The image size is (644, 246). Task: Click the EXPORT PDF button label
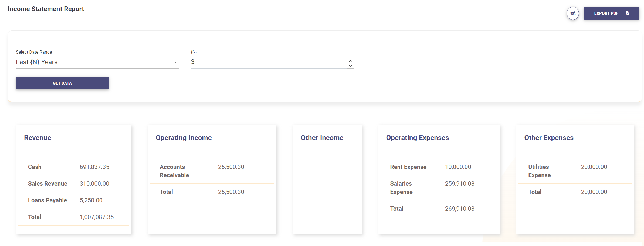click(x=606, y=13)
